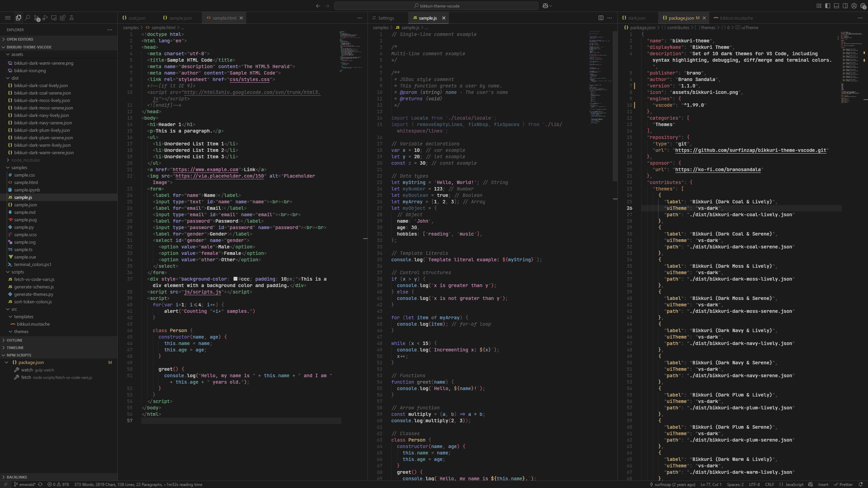Open the Remote Explorer icon
868x488 pixels.
tap(54, 18)
